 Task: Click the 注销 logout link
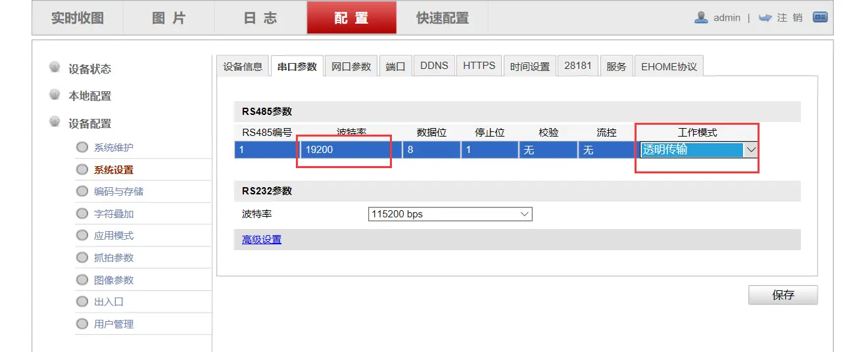790,18
